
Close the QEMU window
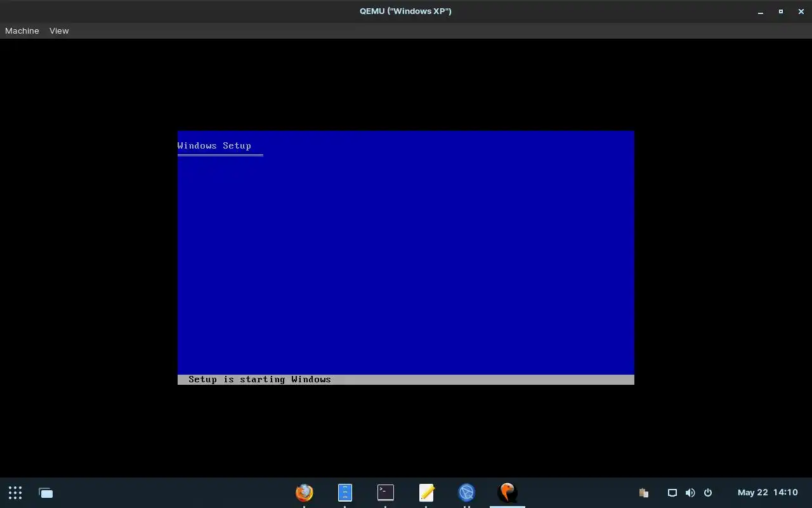pyautogui.click(x=801, y=11)
